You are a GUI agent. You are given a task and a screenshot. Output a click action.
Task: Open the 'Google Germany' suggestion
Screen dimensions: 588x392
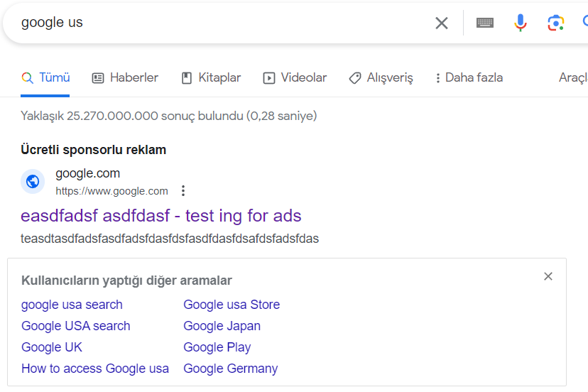pyautogui.click(x=231, y=369)
